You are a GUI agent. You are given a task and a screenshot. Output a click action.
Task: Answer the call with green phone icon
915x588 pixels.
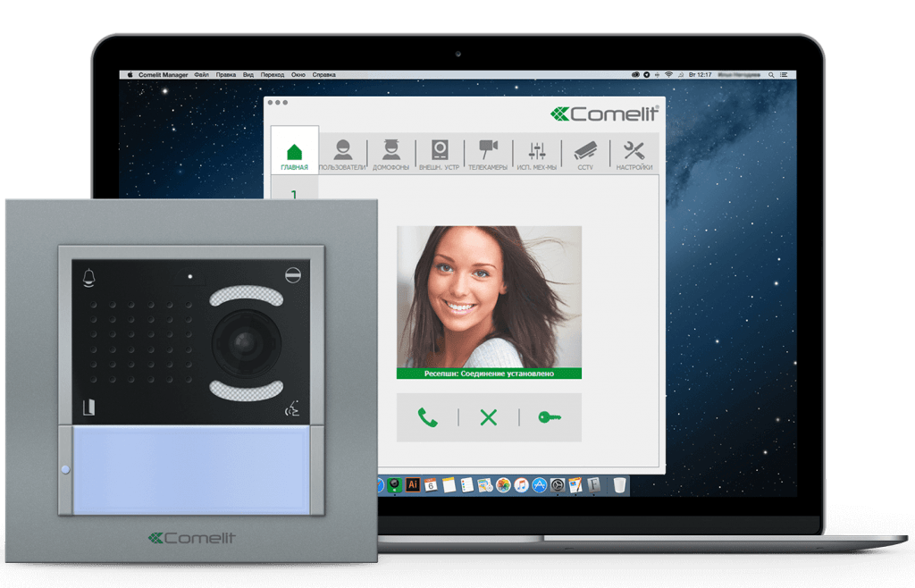point(427,417)
